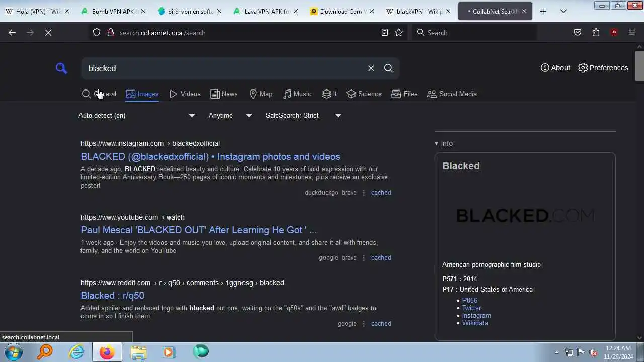
Task: Open the magnifier search app in taskbar
Action: [45, 352]
